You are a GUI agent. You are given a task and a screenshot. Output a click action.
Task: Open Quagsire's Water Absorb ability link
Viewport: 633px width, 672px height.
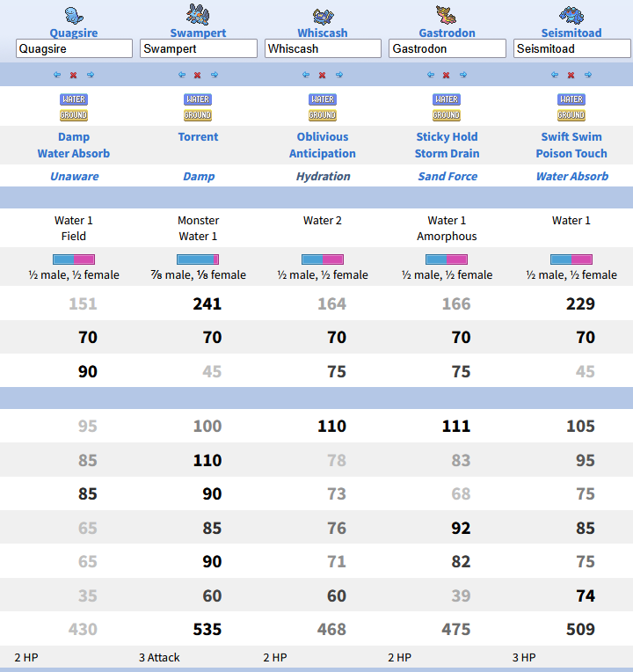tap(74, 154)
